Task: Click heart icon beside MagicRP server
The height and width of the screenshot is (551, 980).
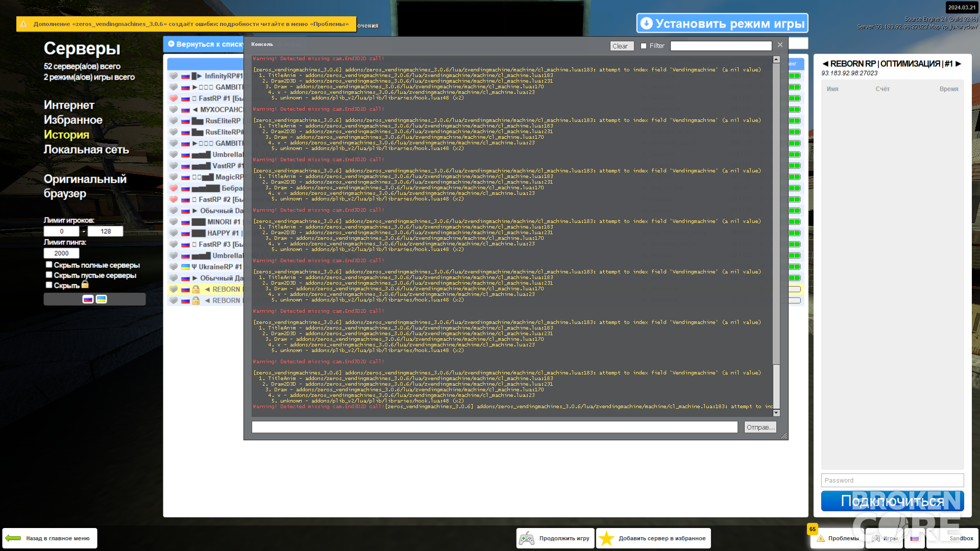Action: pos(174,177)
